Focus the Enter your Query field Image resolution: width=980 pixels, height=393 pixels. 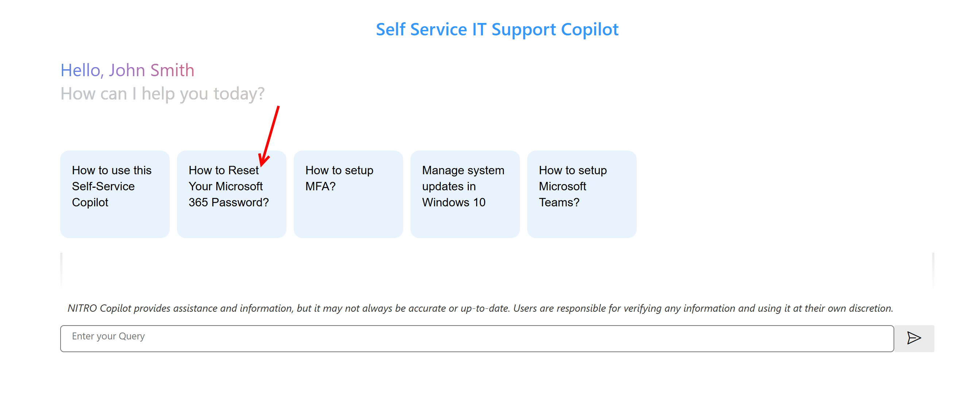tap(476, 338)
